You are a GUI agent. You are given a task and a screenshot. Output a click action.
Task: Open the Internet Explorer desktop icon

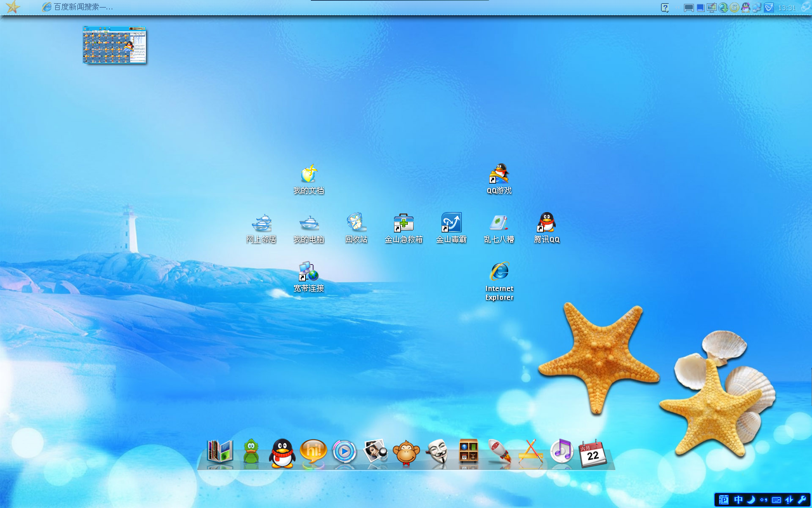point(499,281)
